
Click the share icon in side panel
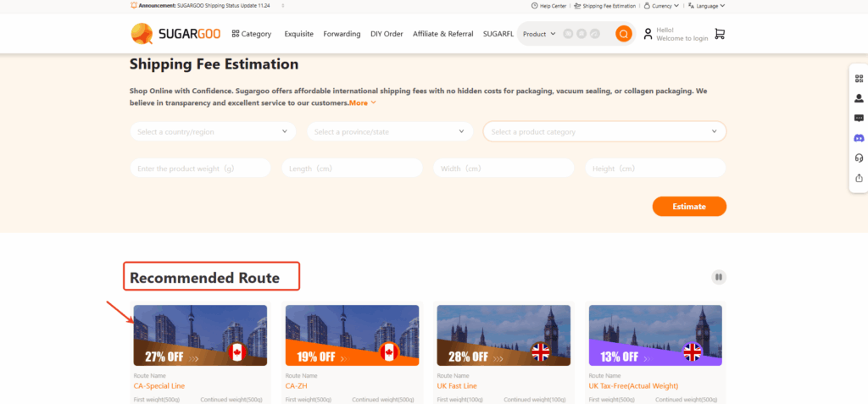(860, 178)
